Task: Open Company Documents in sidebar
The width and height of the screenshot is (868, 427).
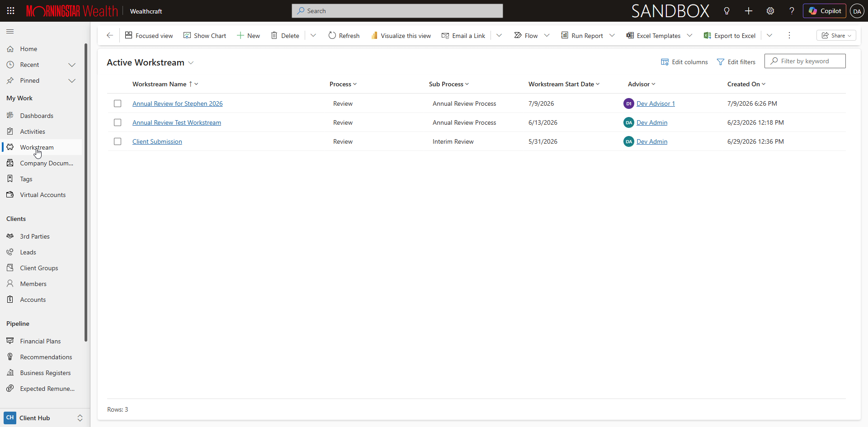Action: (41, 163)
